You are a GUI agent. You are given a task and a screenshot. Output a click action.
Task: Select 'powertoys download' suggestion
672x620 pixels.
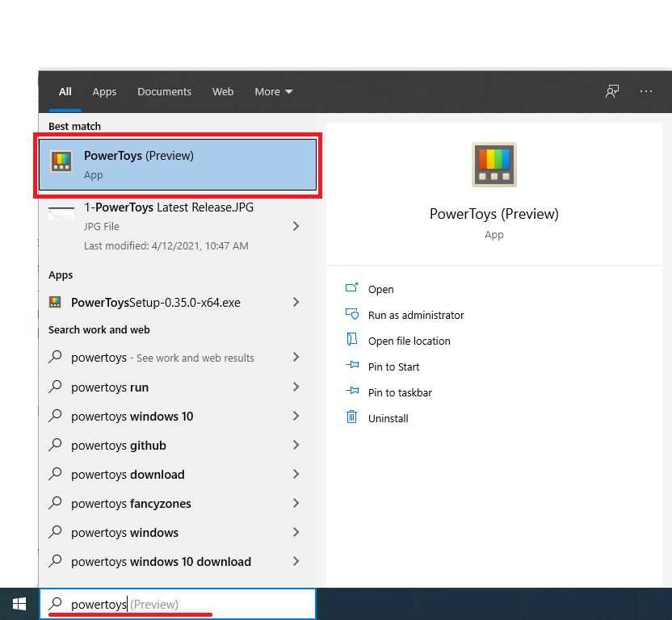click(178, 475)
